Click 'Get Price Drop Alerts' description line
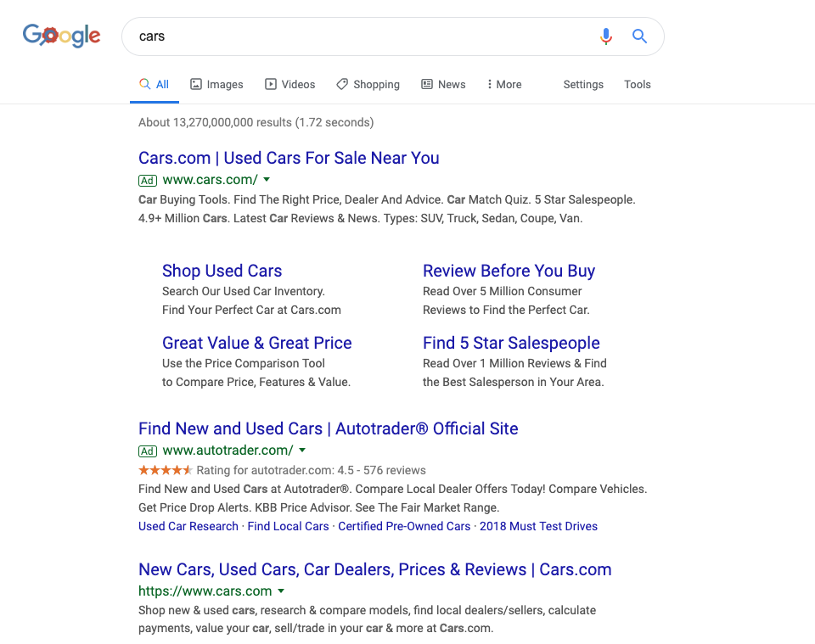Viewport: 815px width, 644px height. (x=318, y=507)
